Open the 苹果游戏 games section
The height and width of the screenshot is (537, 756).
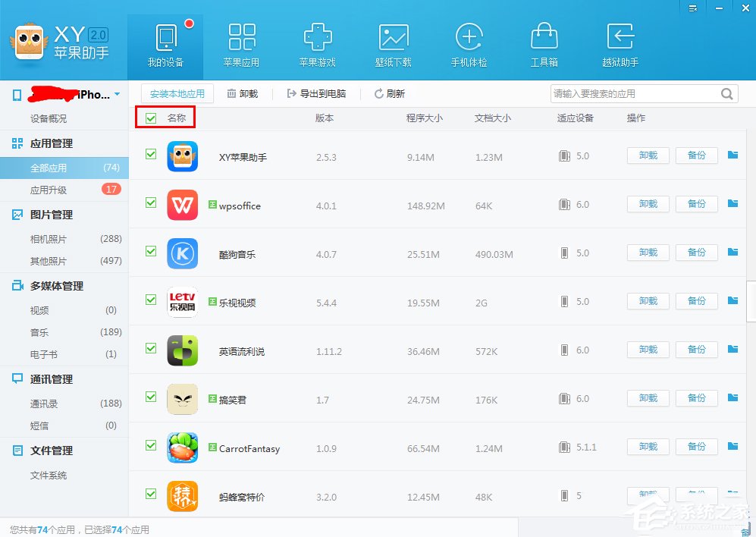tap(317, 43)
